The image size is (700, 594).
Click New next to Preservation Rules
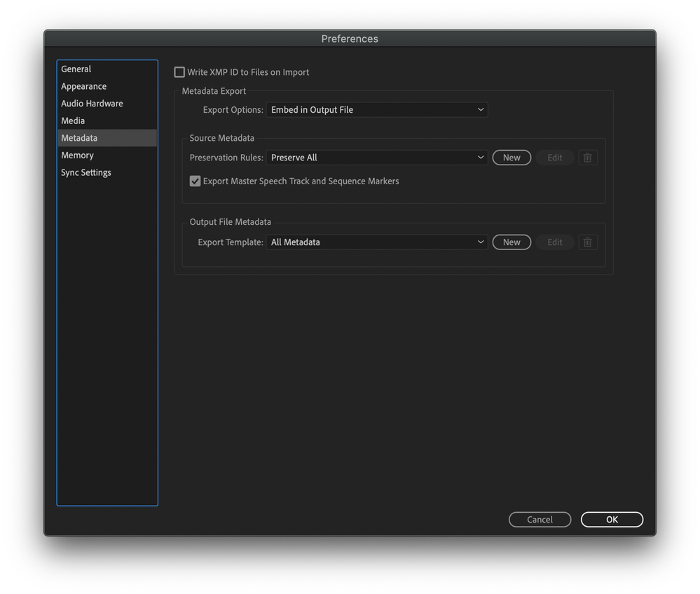pyautogui.click(x=512, y=158)
